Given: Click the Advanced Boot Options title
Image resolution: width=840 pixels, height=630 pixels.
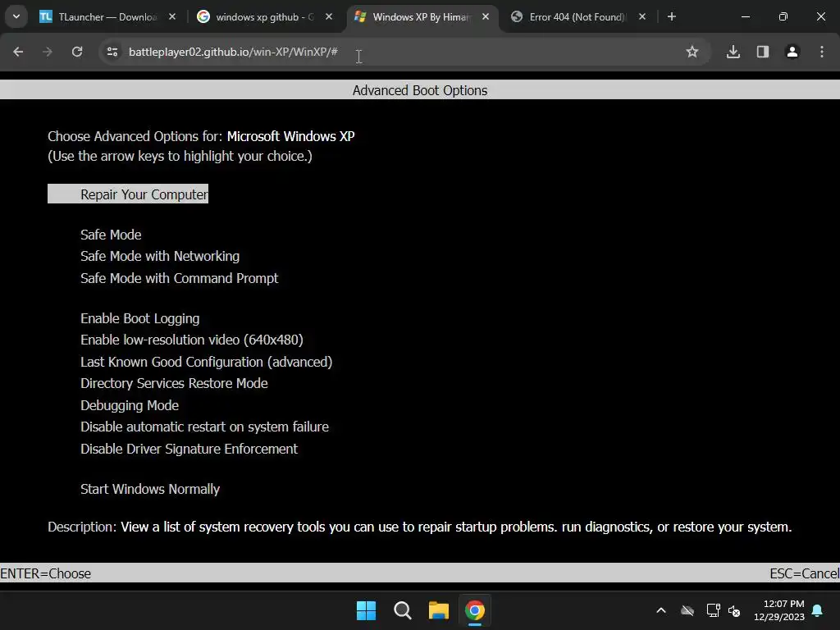Looking at the screenshot, I should coord(420,90).
